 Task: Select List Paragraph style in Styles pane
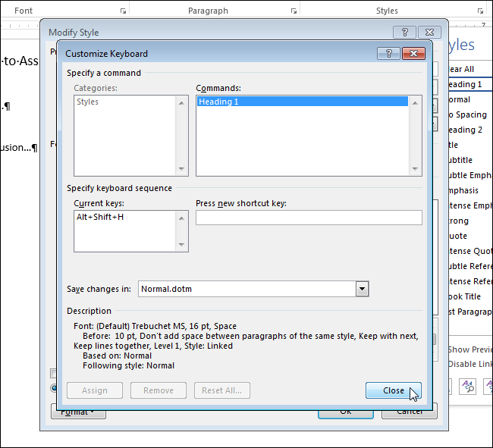pos(470,312)
